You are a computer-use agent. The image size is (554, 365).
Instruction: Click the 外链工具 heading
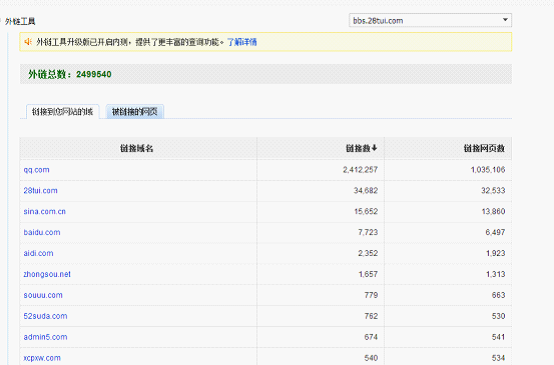coord(20,21)
